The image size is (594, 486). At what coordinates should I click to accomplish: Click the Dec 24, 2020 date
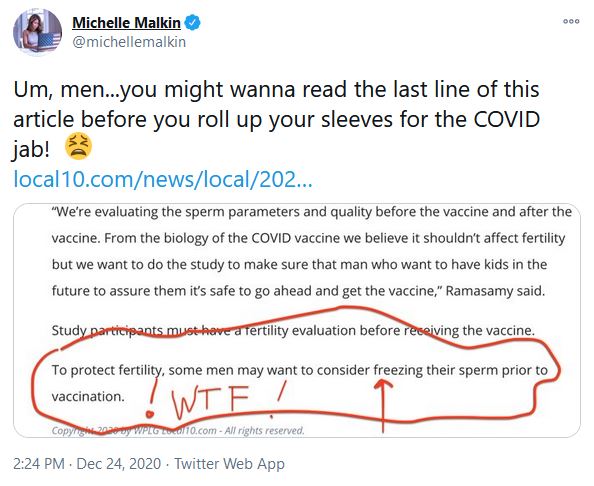point(119,464)
